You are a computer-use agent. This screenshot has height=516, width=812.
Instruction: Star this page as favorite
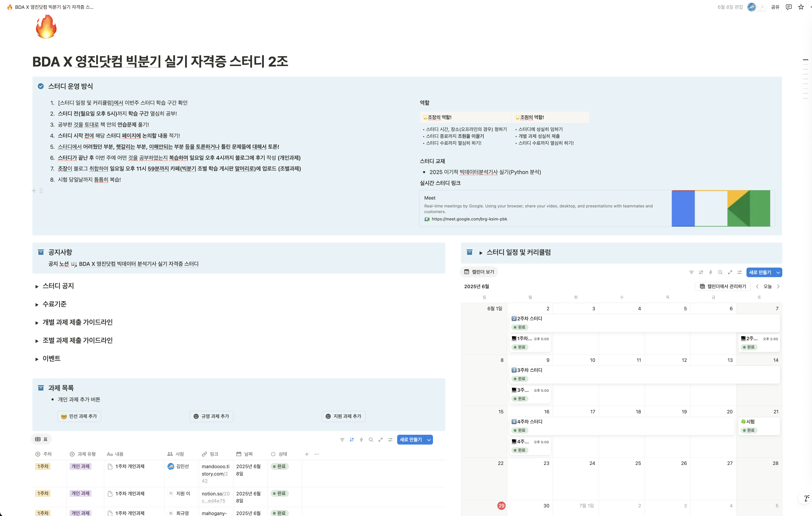tap(801, 7)
